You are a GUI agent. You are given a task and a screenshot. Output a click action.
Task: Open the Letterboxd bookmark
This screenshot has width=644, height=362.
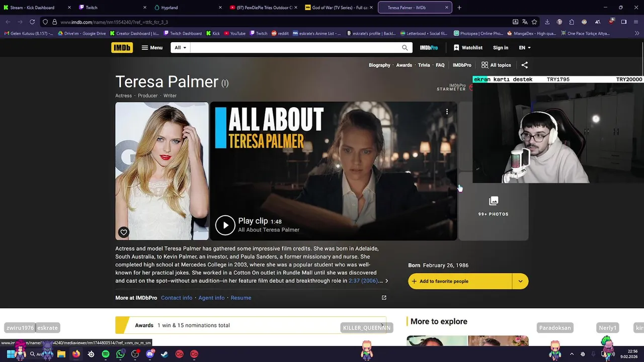[424, 33]
